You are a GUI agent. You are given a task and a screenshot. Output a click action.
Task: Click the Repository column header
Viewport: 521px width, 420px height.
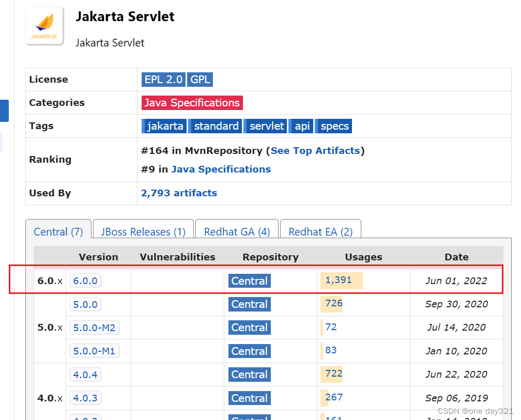[270, 257]
